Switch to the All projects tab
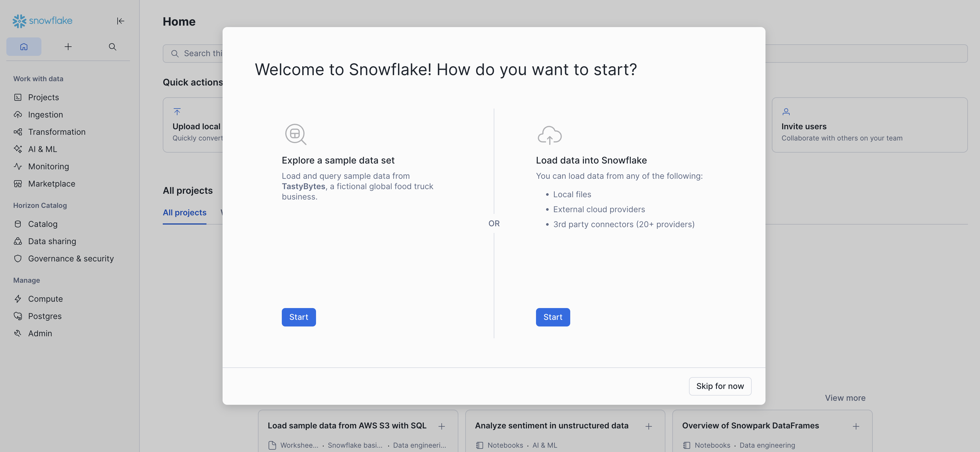The image size is (980, 452). click(x=185, y=212)
